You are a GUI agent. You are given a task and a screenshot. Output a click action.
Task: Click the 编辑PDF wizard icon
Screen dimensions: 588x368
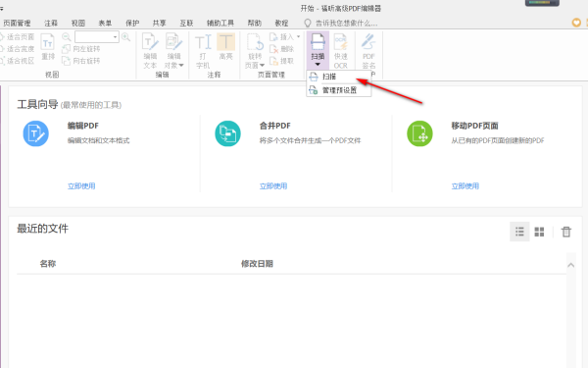(35, 133)
